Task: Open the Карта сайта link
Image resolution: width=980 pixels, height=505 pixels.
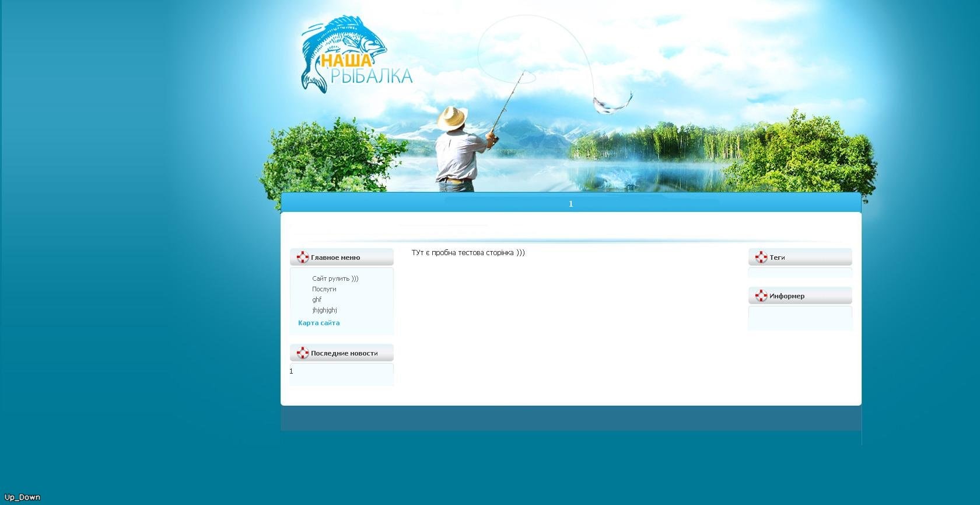Action: pyautogui.click(x=318, y=323)
